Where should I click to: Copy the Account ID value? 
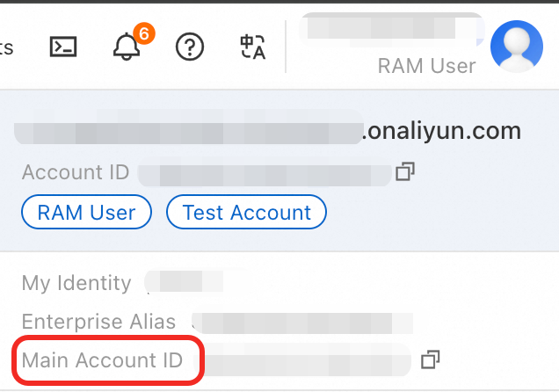(x=405, y=171)
